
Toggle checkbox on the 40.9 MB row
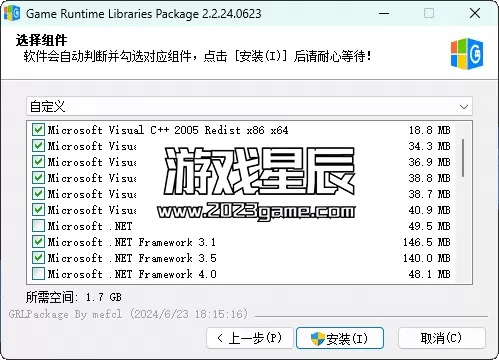(x=38, y=210)
